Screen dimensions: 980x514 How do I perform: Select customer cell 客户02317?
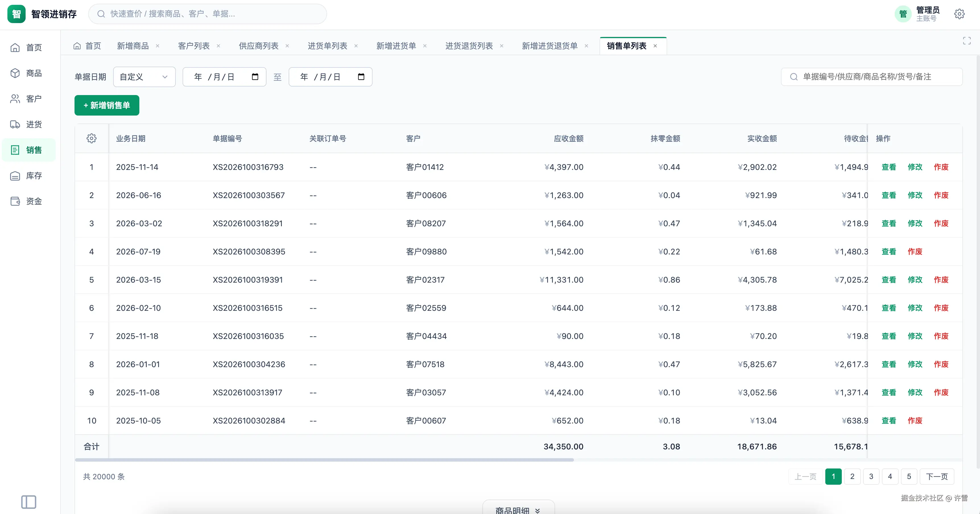click(x=425, y=279)
